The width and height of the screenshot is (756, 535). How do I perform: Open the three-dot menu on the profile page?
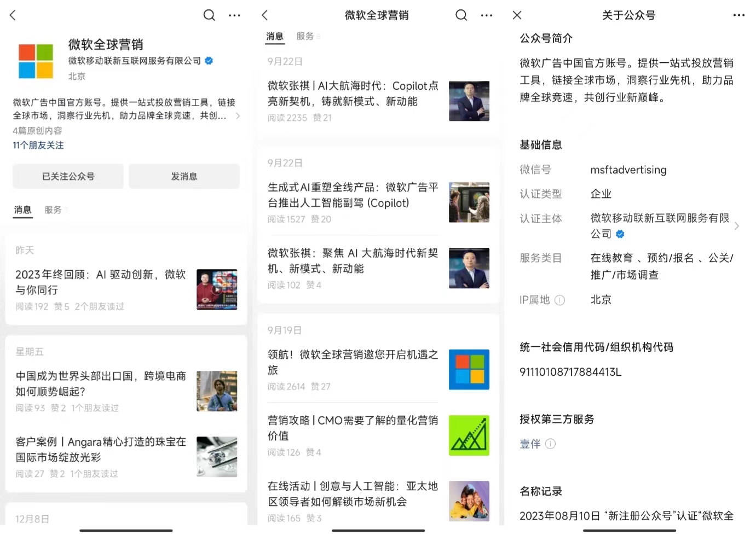pyautogui.click(x=234, y=15)
